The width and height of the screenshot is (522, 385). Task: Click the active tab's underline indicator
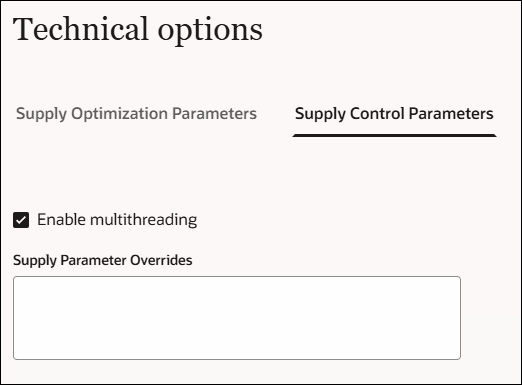[394, 135]
